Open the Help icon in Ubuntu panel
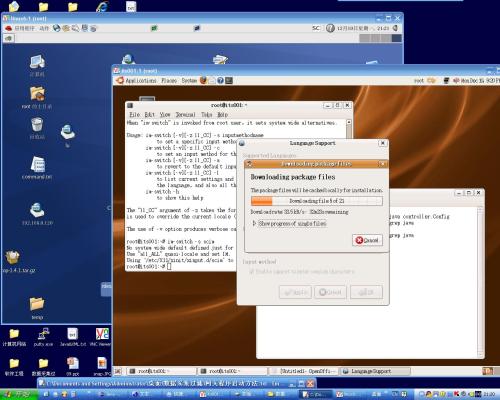 (x=220, y=80)
